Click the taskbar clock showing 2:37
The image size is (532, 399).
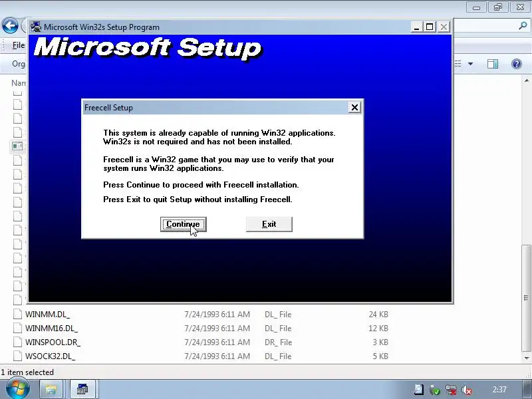(499, 390)
